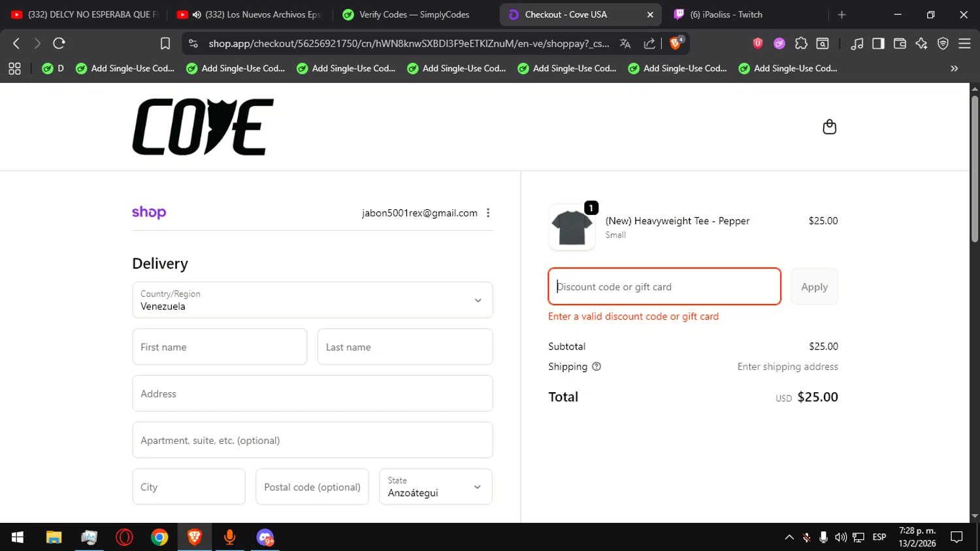Click the tab search window icon

[823, 43]
